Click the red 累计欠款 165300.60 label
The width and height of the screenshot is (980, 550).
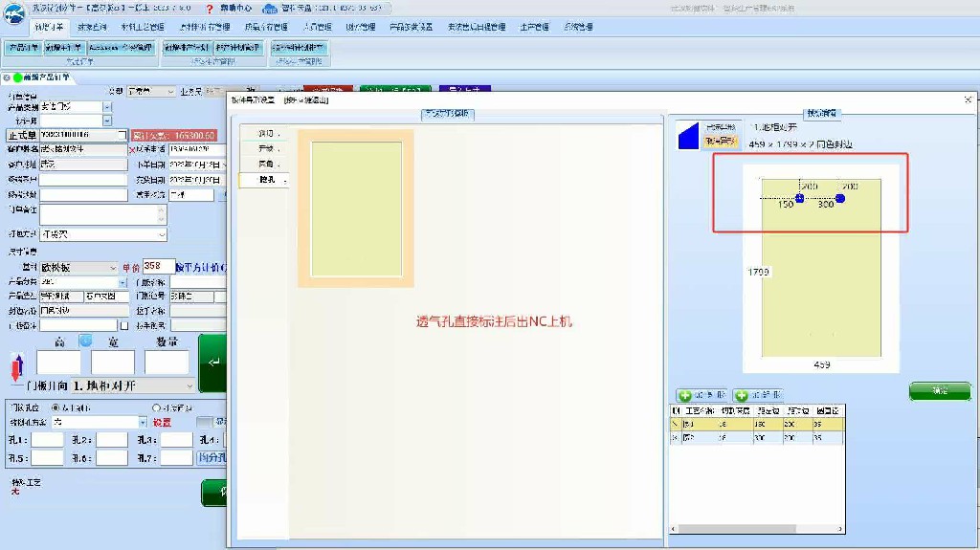[174, 135]
